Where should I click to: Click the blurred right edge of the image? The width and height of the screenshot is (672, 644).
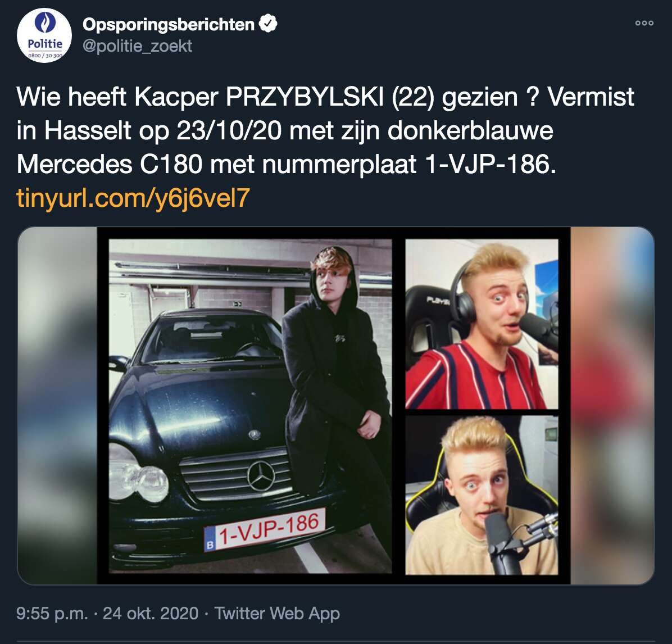click(612, 406)
